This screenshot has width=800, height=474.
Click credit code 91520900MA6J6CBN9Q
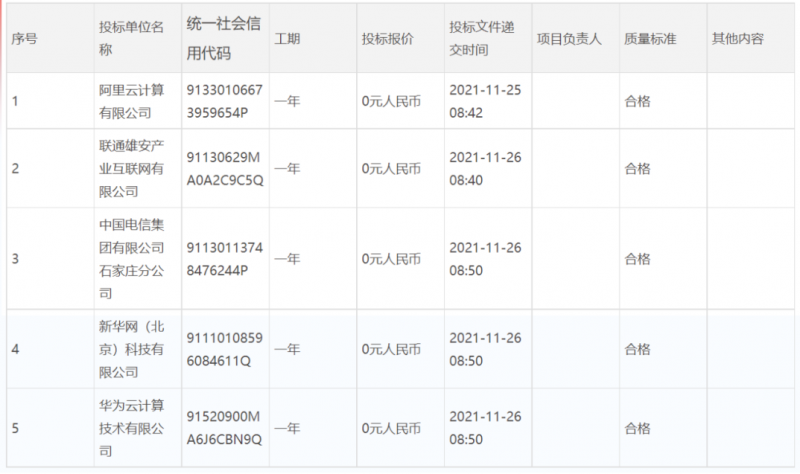(221, 429)
